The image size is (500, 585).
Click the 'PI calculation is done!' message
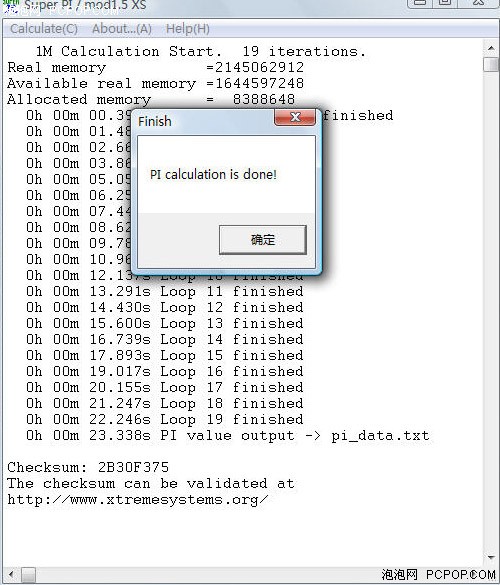pos(213,175)
